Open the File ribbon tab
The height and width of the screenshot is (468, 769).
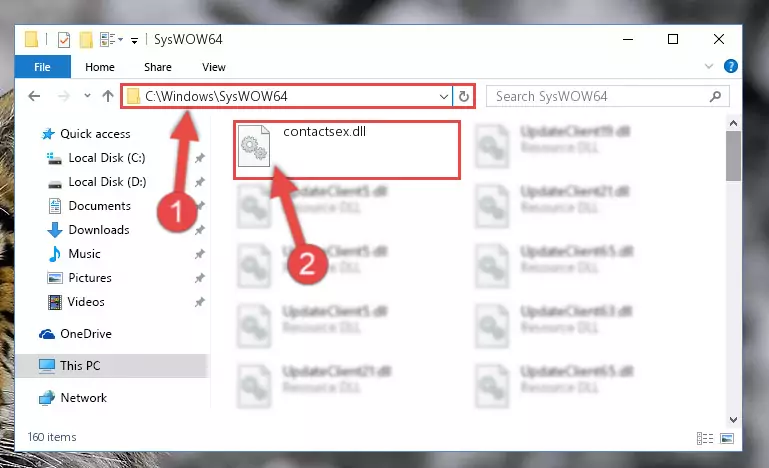click(x=43, y=67)
